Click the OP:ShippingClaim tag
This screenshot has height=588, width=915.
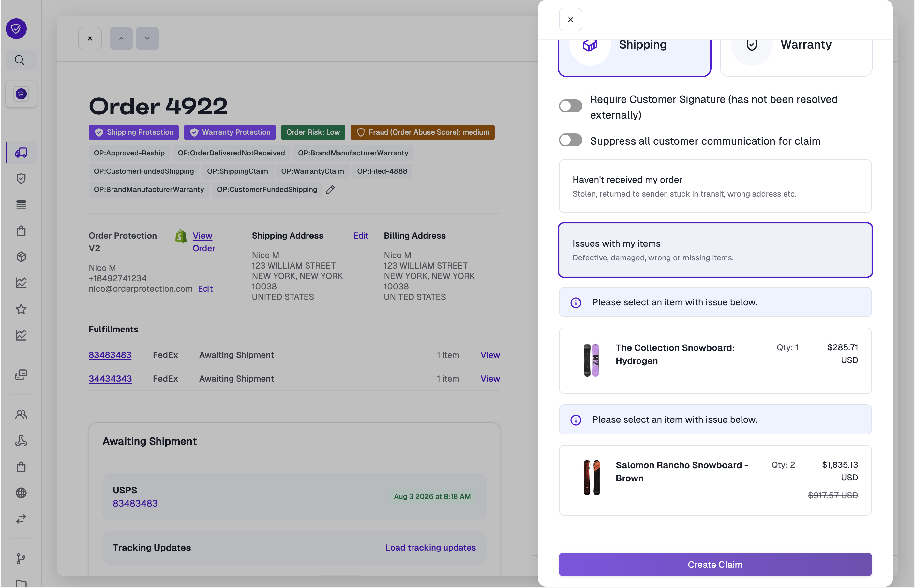(x=237, y=171)
